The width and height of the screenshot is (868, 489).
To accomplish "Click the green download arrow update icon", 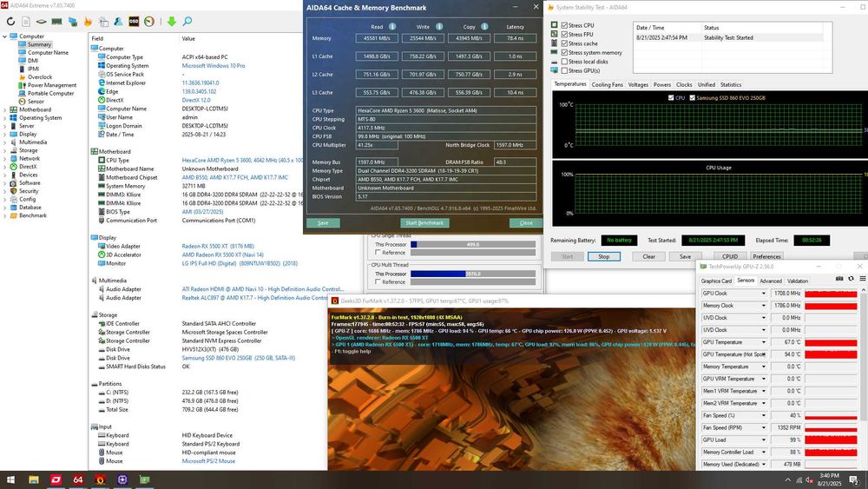I will pyautogui.click(x=171, y=21).
